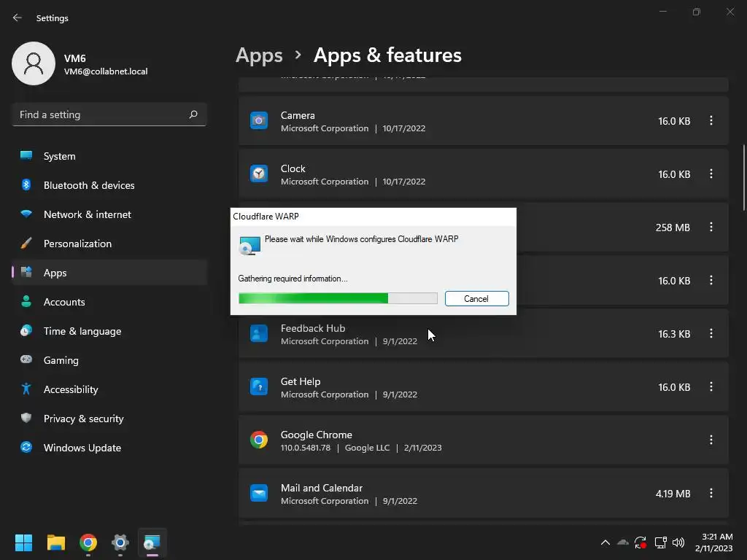Click the Get Help app icon
Image resolution: width=747 pixels, height=560 pixels.
click(x=259, y=386)
